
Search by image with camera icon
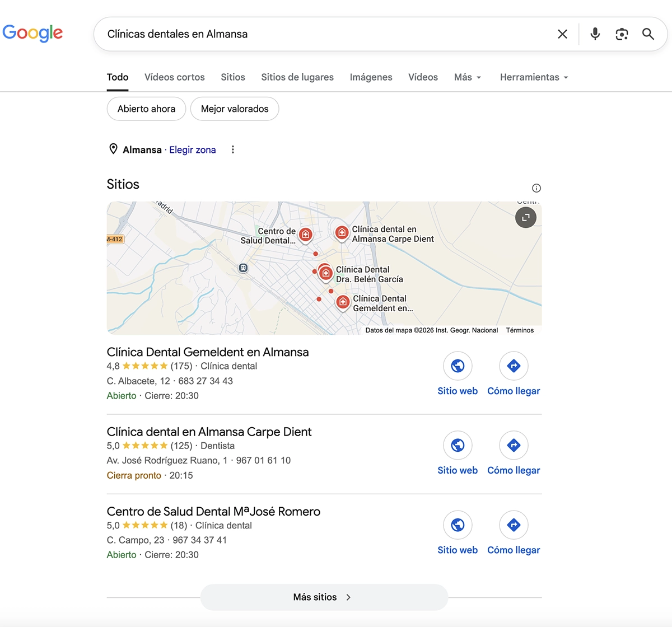coord(622,34)
